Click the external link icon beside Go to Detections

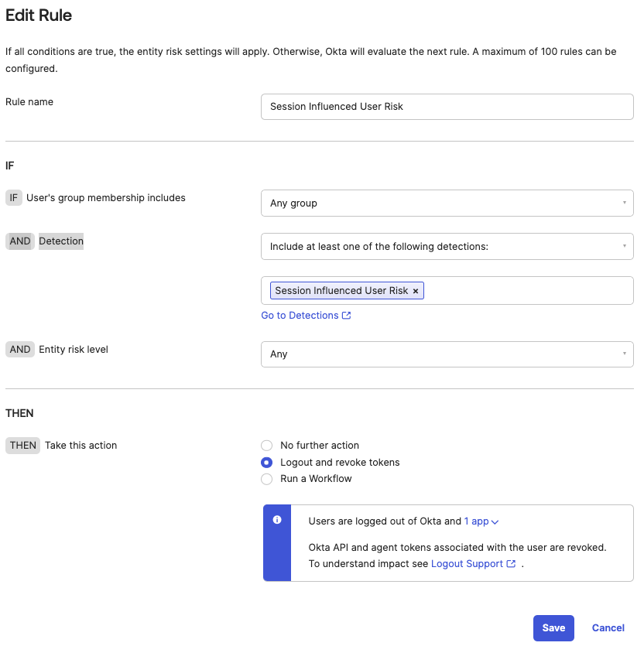[x=347, y=316]
